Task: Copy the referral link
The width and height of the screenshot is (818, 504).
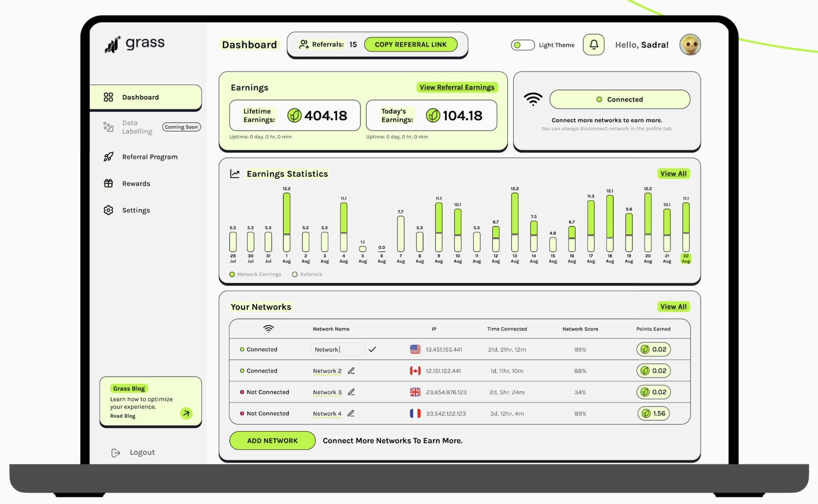Action: pyautogui.click(x=410, y=44)
